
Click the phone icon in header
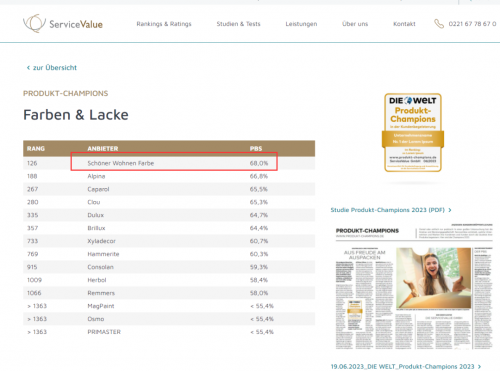(x=439, y=24)
